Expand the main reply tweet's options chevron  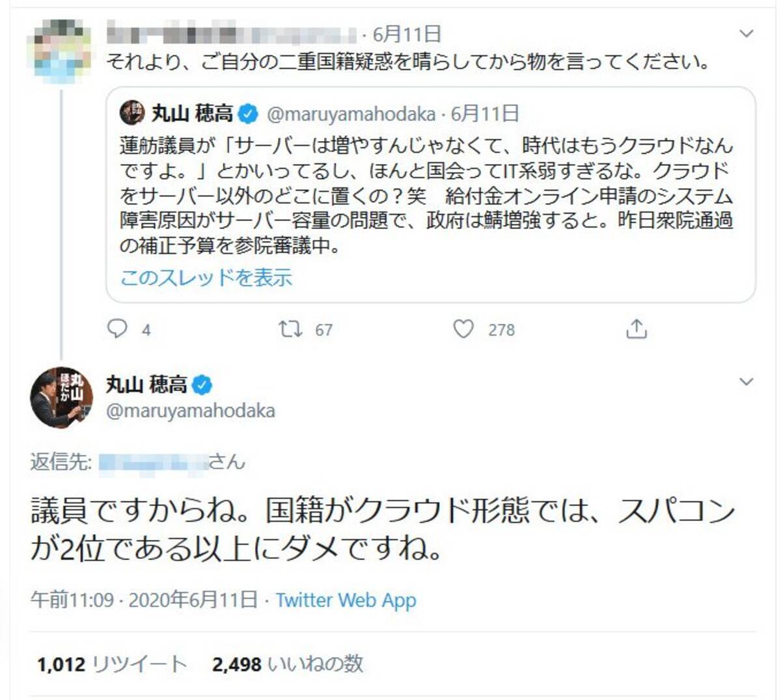(x=747, y=381)
